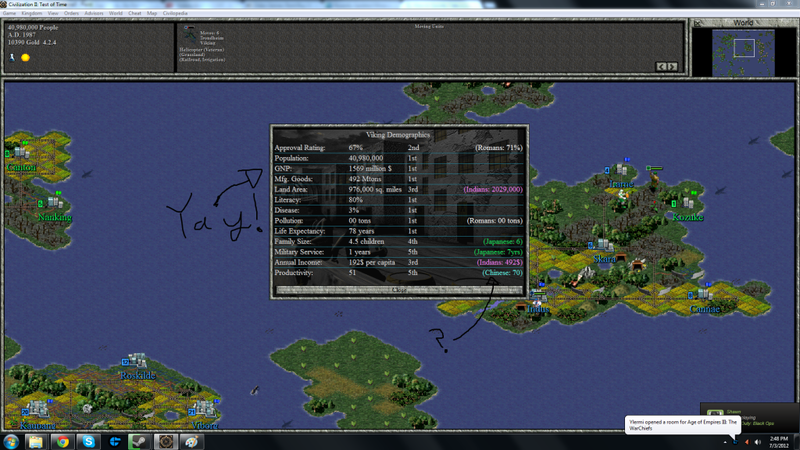The height and width of the screenshot is (450, 800).
Task: Click the Civilization II taskbar icon
Action: tap(165, 442)
